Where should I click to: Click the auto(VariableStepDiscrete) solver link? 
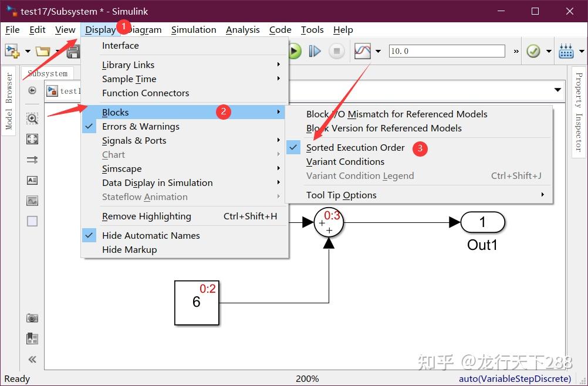click(515, 379)
